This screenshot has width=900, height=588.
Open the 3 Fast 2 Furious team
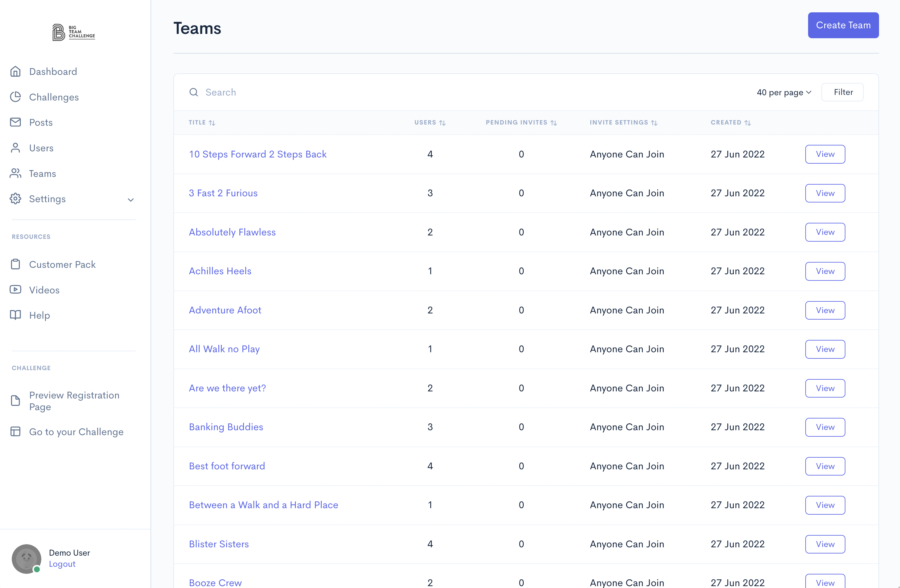(223, 193)
